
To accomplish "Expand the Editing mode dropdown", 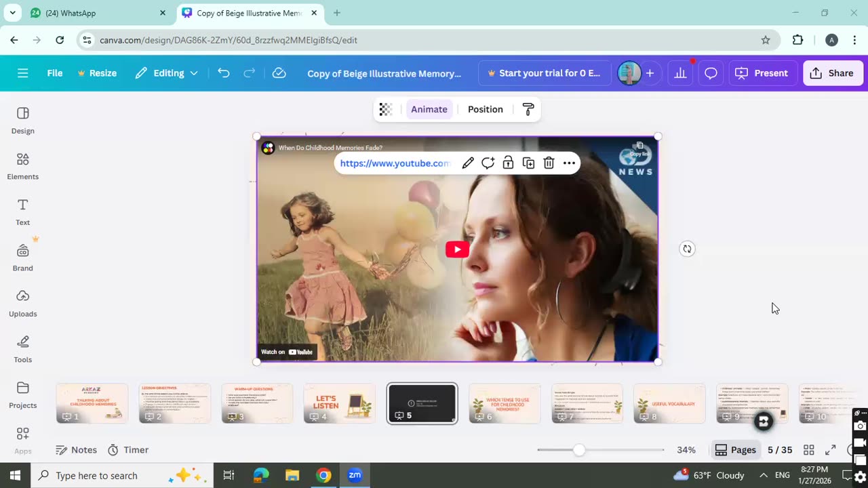I will 166,73.
